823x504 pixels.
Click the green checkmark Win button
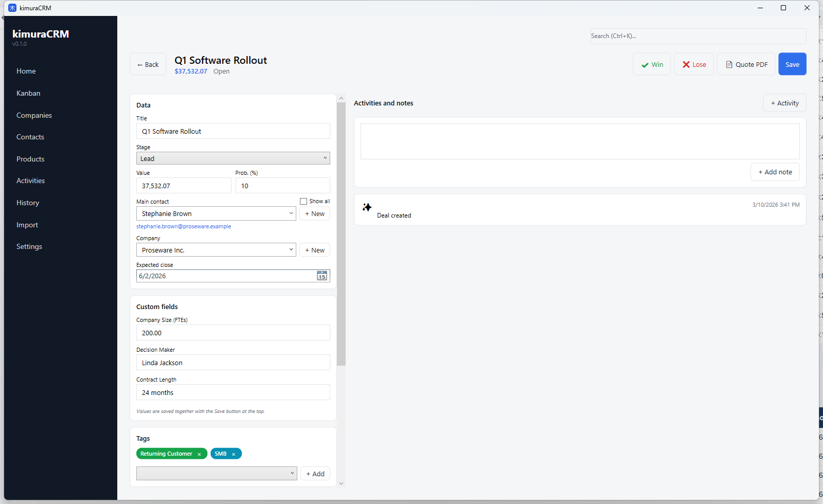point(652,64)
